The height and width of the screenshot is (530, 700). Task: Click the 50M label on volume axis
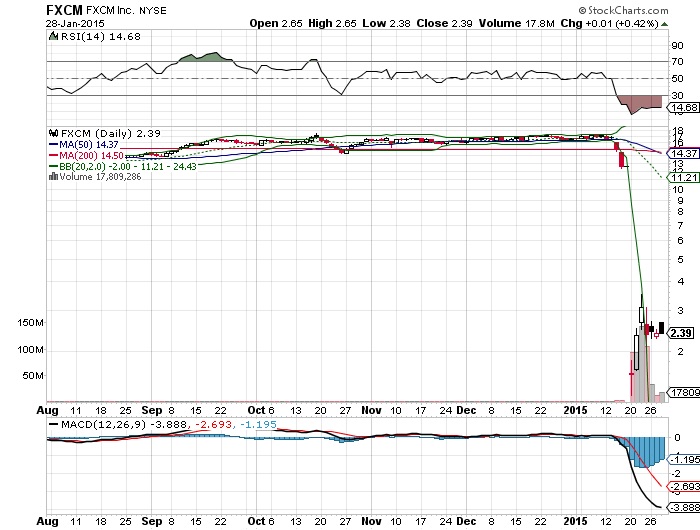[33, 376]
